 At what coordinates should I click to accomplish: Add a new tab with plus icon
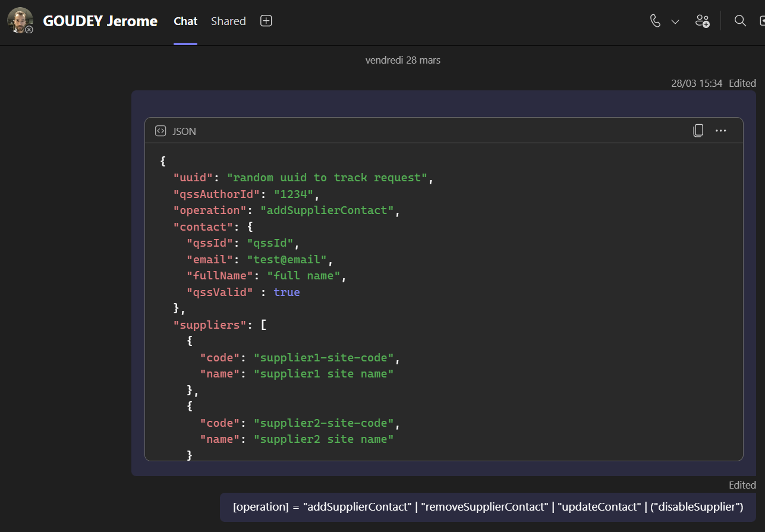(266, 21)
